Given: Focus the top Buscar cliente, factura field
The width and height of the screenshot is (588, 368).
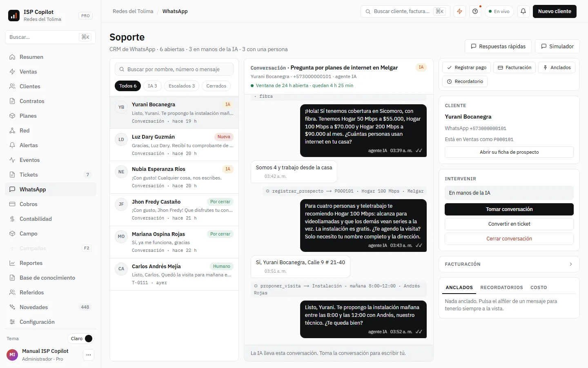Looking at the screenshot, I should [405, 11].
